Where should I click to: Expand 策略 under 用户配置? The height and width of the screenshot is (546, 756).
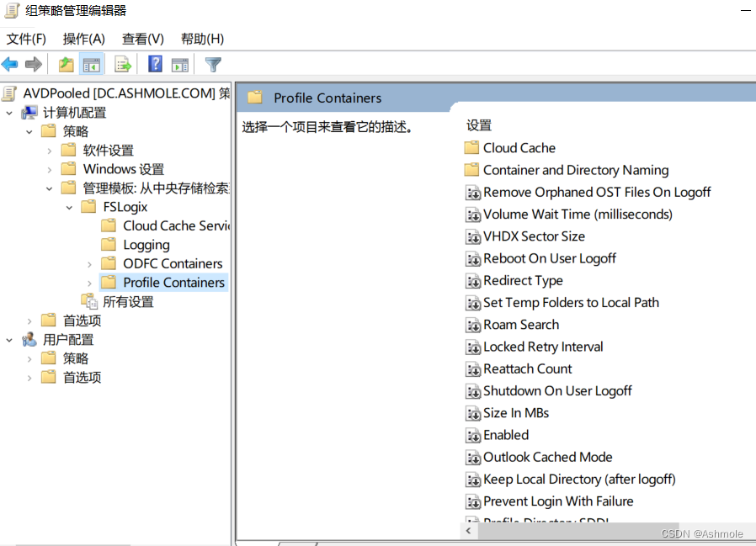point(29,358)
